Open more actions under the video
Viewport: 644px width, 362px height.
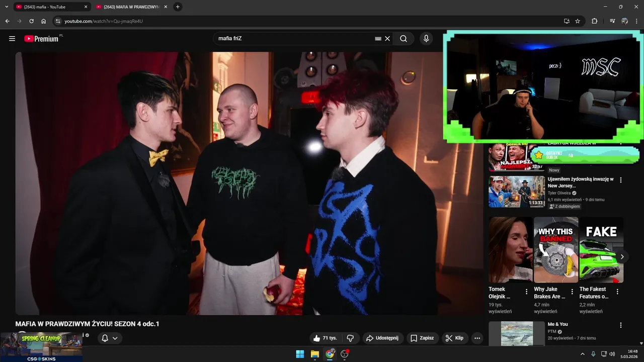pyautogui.click(x=477, y=338)
